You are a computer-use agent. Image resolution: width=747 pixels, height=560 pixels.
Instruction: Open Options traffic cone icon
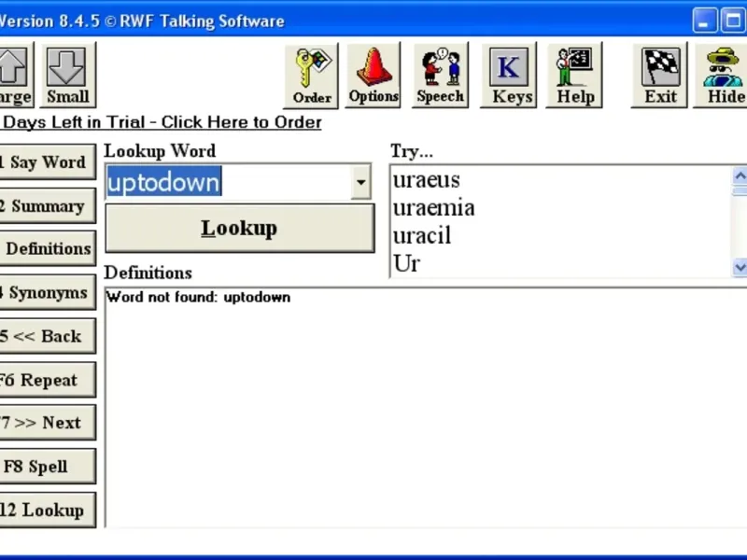pos(373,76)
